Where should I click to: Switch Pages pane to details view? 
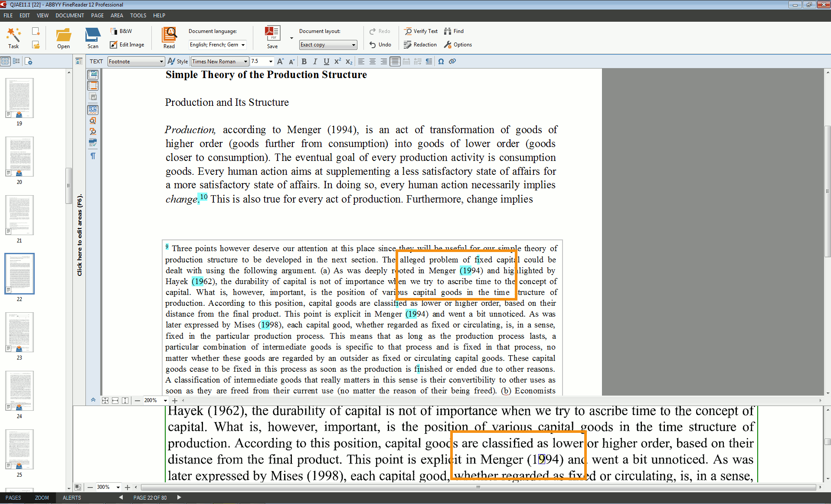(16, 62)
